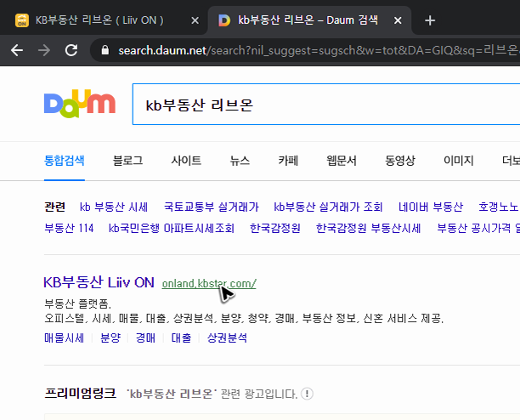Click the 프리미엄링크 ad info icon

(x=307, y=394)
